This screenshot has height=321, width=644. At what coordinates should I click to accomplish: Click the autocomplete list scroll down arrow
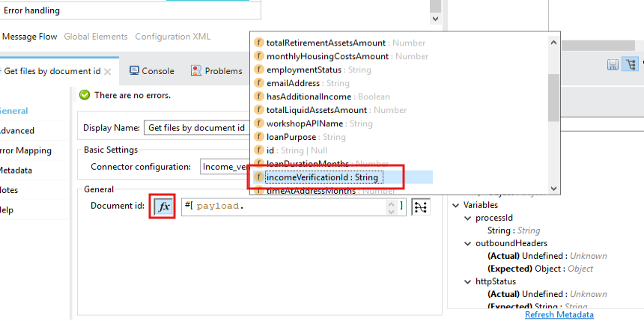point(554,189)
